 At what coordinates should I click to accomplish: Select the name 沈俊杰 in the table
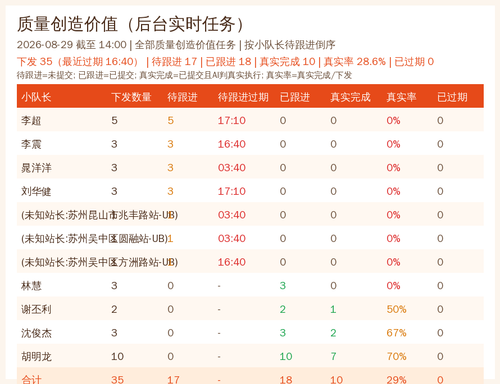36,333
